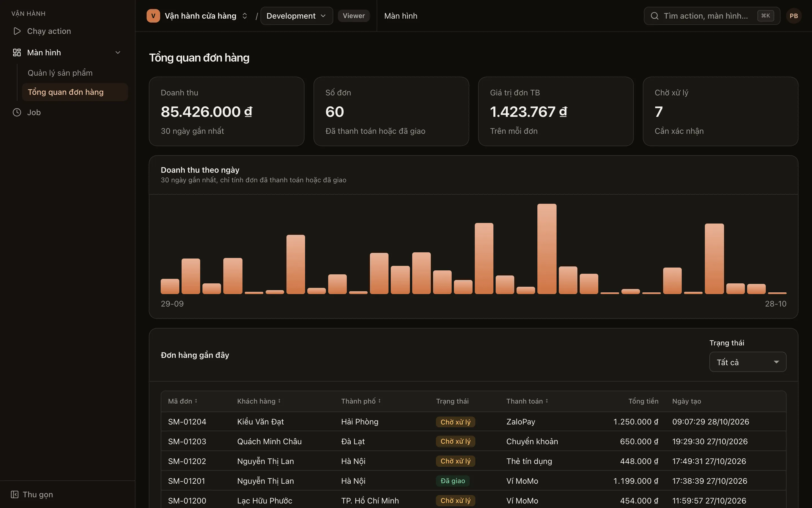Click the ⌘K shortcut badge
Viewport: 812px width, 508px height.
coord(765,16)
